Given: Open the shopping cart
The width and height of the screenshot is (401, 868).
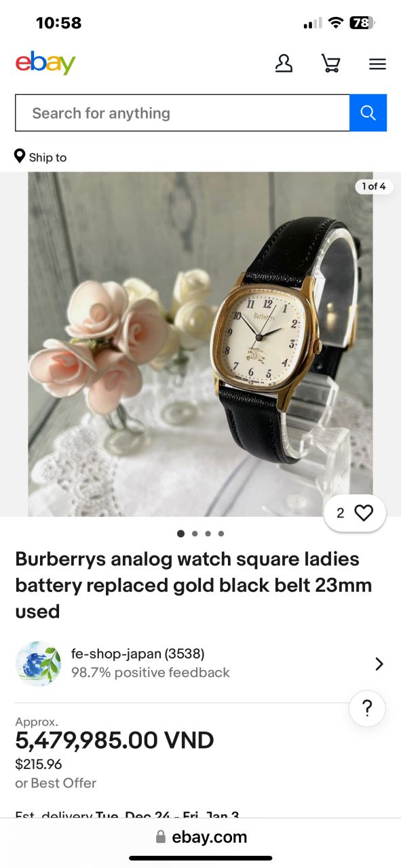Looking at the screenshot, I should [330, 64].
